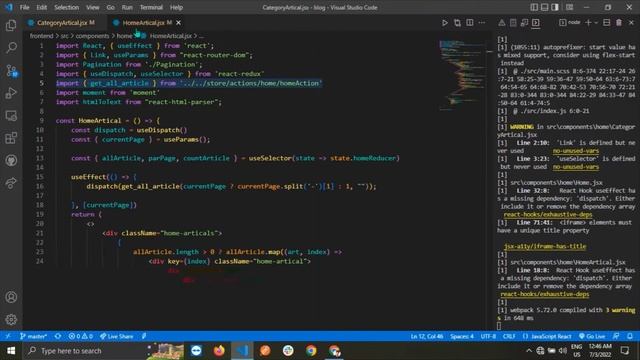Open the View menu

pyautogui.click(x=93, y=7)
